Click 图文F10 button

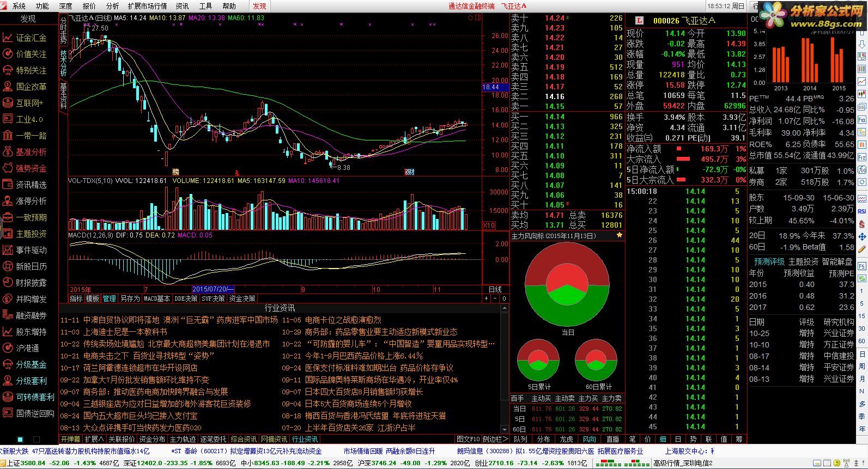468,439
